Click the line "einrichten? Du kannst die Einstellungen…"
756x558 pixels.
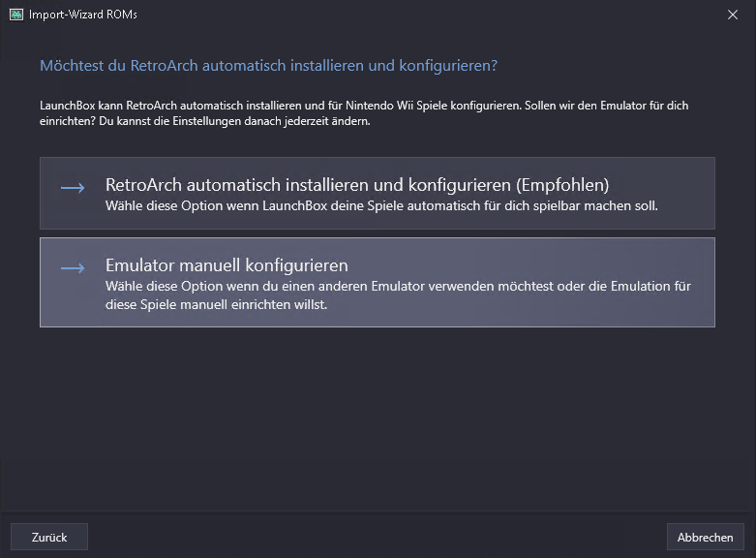coord(205,122)
